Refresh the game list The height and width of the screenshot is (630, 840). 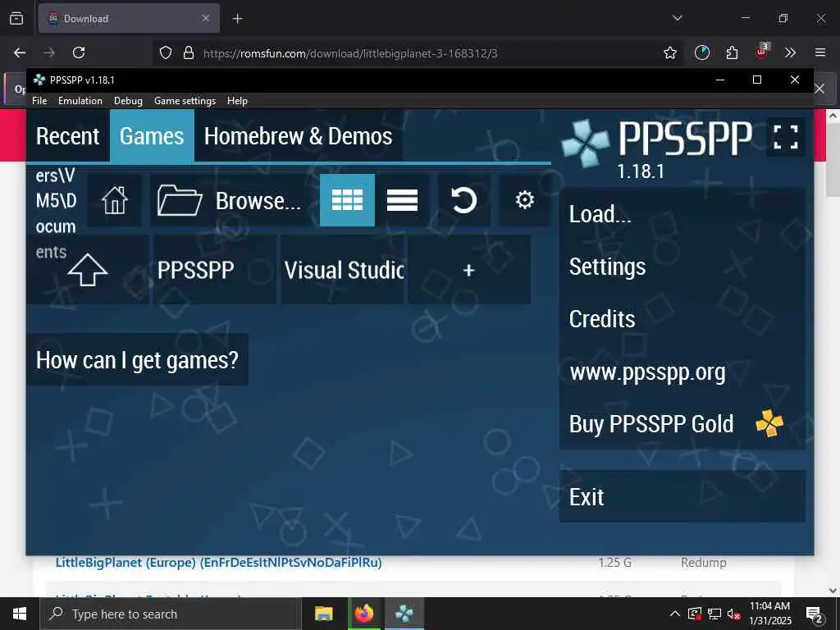(463, 200)
